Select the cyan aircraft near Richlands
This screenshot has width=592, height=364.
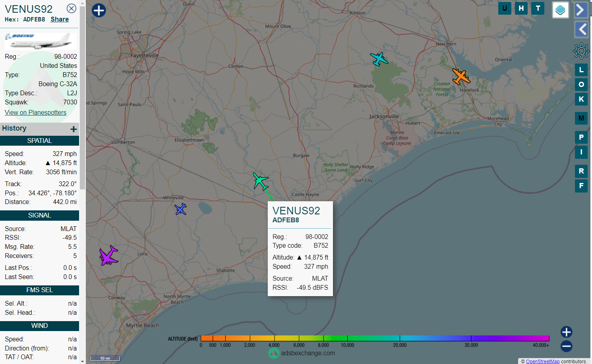point(379,59)
